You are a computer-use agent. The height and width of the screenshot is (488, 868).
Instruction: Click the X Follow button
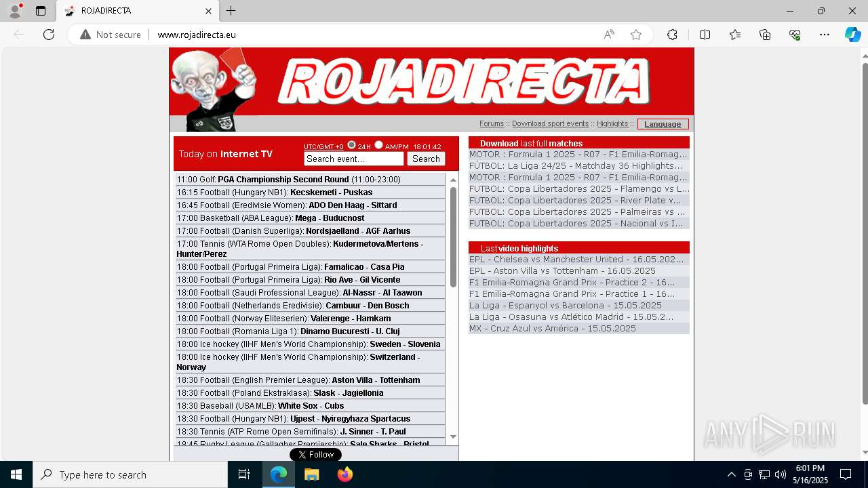click(x=315, y=455)
